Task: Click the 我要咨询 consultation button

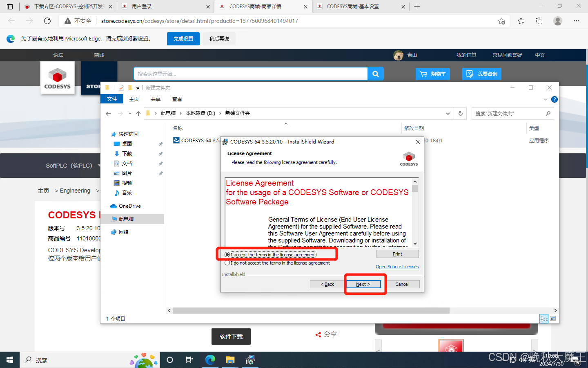Action: click(x=482, y=74)
